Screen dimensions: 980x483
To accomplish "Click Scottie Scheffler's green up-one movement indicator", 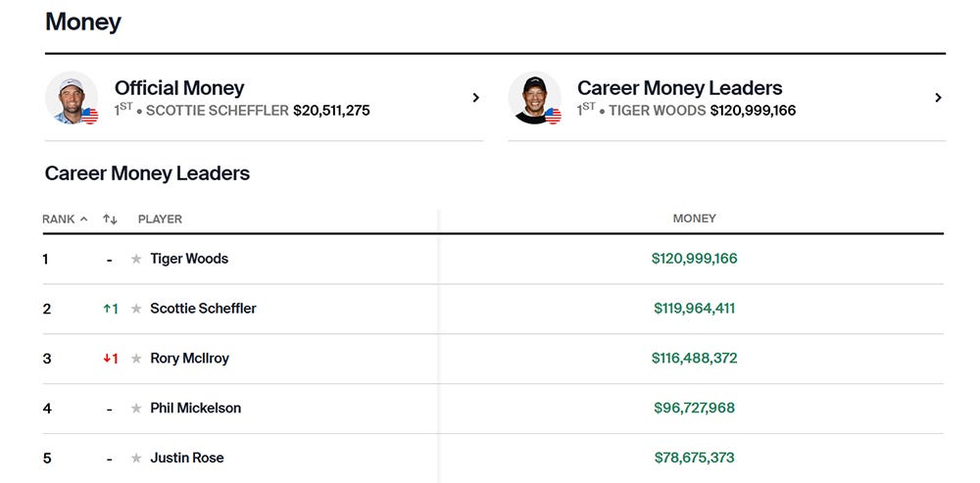I will [111, 309].
